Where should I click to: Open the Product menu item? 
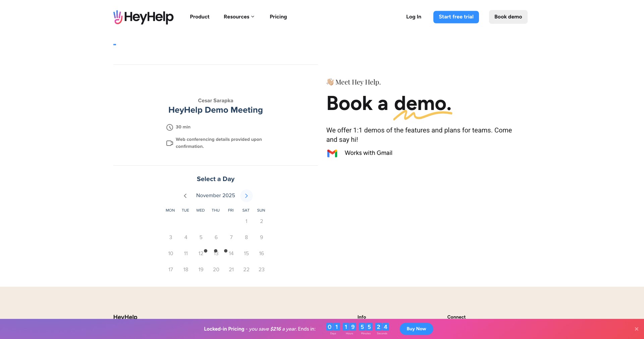(x=200, y=17)
